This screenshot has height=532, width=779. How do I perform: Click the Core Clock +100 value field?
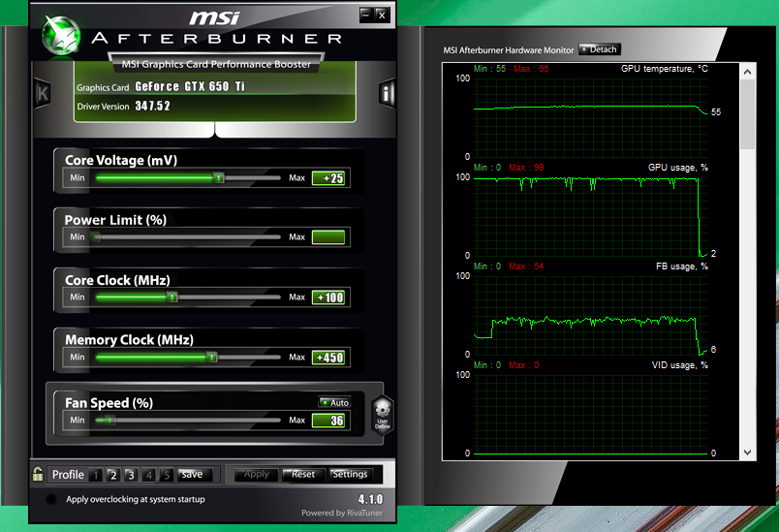point(328,297)
